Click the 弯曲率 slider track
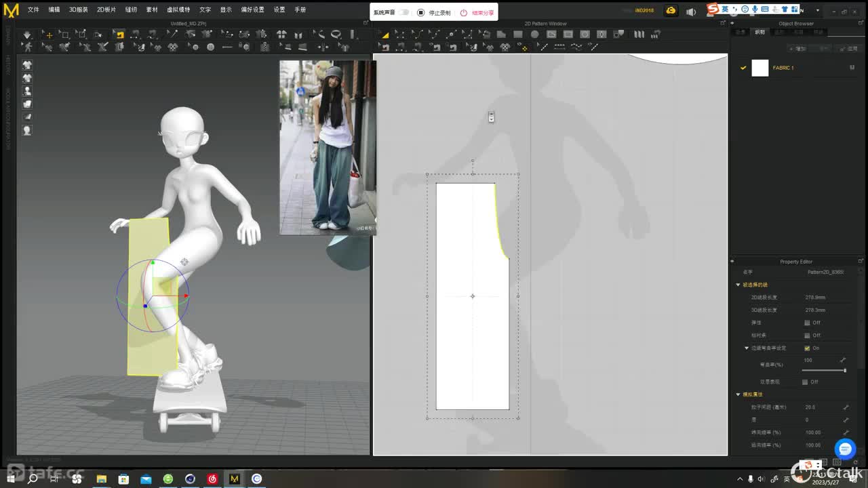The height and width of the screenshot is (488, 868). [823, 370]
